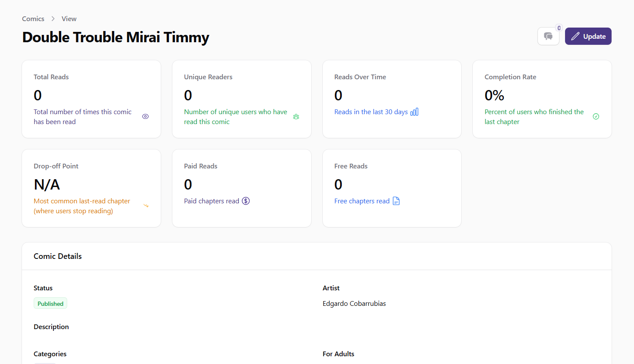Select View in the breadcrumb

[x=69, y=19]
